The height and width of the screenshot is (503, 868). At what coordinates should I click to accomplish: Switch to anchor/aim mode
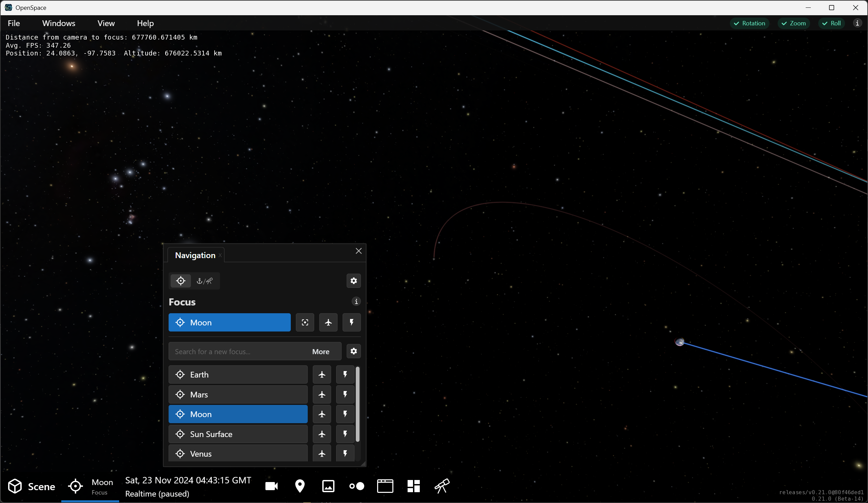[x=204, y=281]
